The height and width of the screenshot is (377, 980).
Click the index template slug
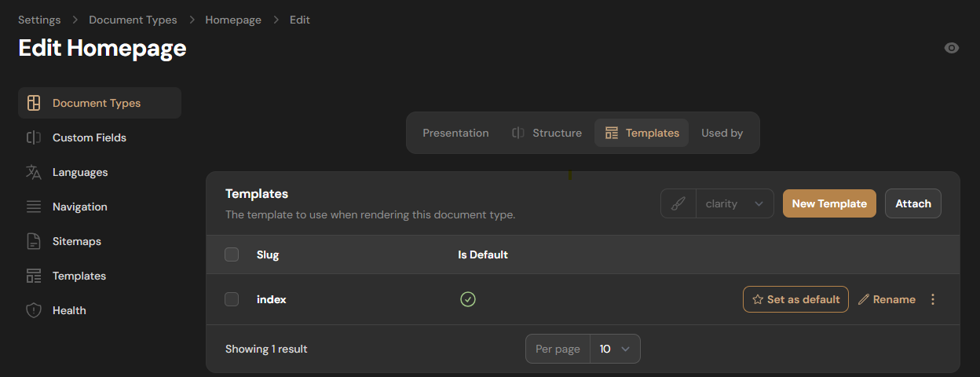tap(272, 299)
